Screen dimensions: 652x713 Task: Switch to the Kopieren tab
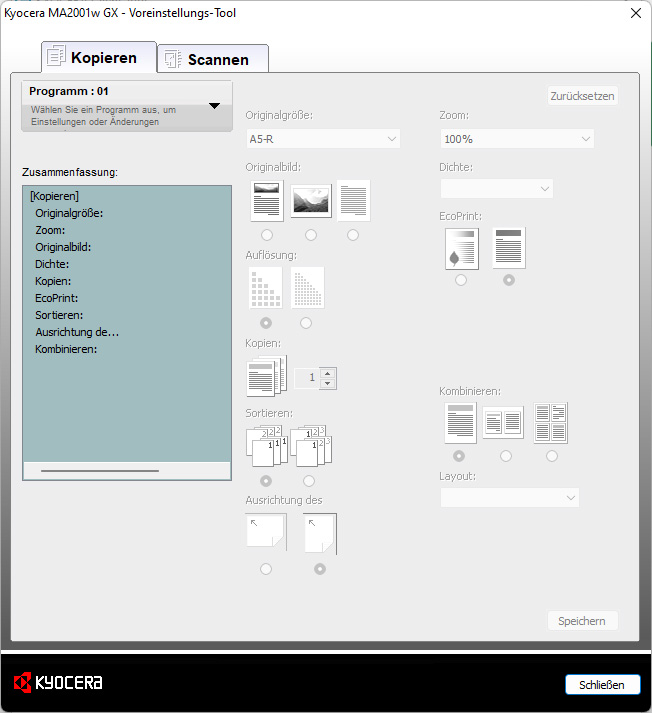[x=99, y=57]
